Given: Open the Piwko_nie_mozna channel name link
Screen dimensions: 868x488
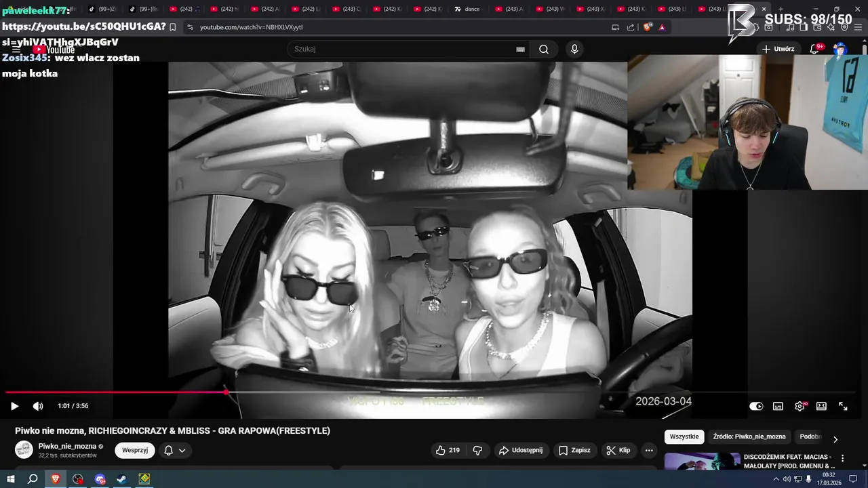Looking at the screenshot, I should point(67,446).
